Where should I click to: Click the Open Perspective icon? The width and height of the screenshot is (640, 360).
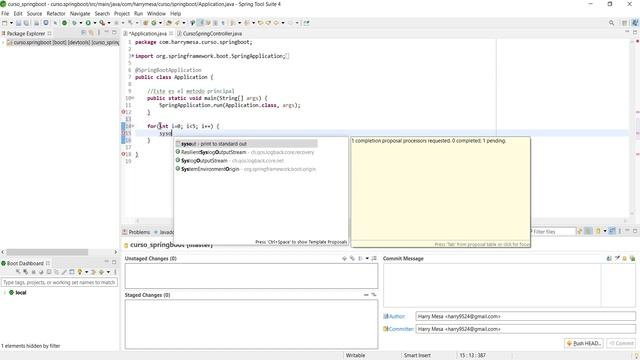(x=624, y=23)
